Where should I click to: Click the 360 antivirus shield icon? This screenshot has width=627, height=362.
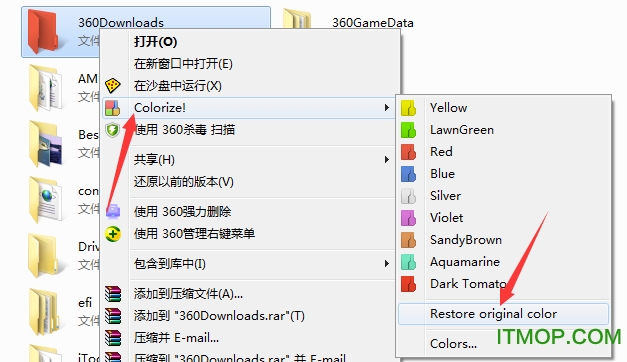coord(112,130)
